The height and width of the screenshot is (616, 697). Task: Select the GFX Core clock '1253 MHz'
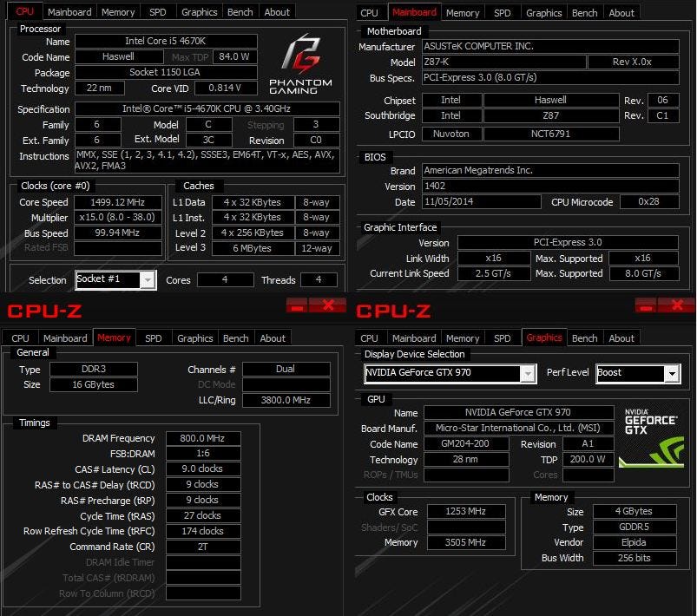tap(466, 512)
